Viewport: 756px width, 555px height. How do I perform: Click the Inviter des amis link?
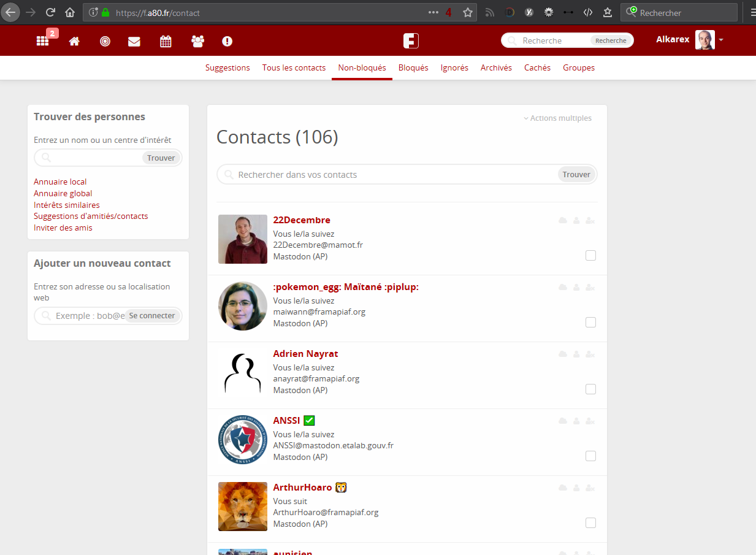(x=64, y=228)
